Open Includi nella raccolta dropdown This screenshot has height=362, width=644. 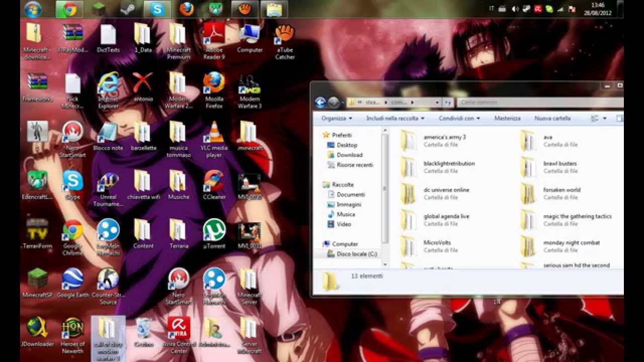point(395,119)
